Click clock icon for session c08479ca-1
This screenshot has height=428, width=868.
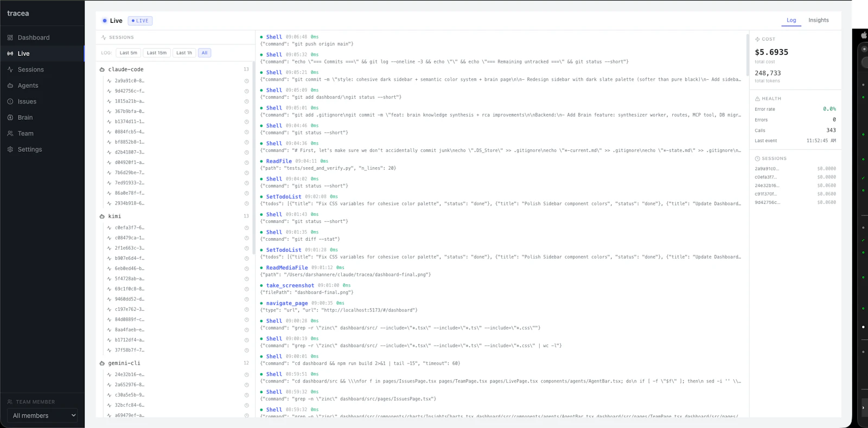246,238
